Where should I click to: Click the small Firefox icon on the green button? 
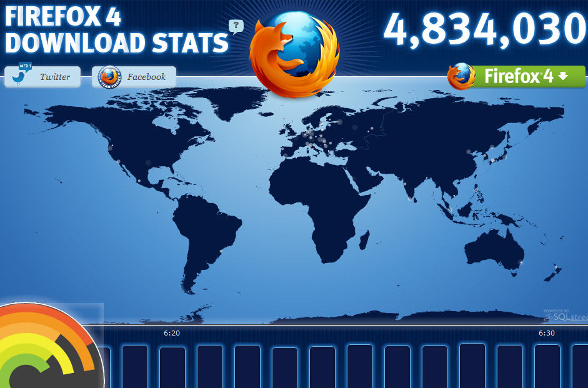click(462, 76)
